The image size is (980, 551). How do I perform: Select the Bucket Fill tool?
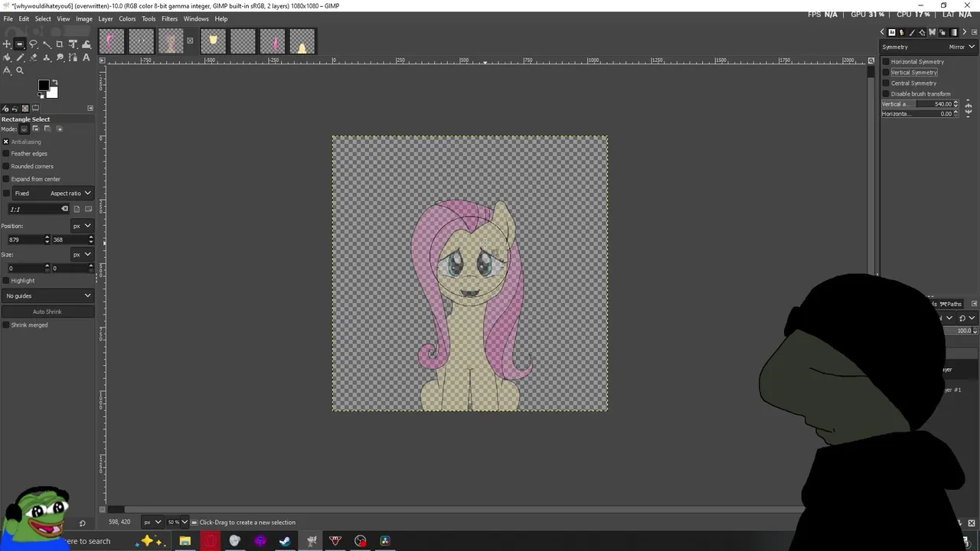click(x=7, y=57)
